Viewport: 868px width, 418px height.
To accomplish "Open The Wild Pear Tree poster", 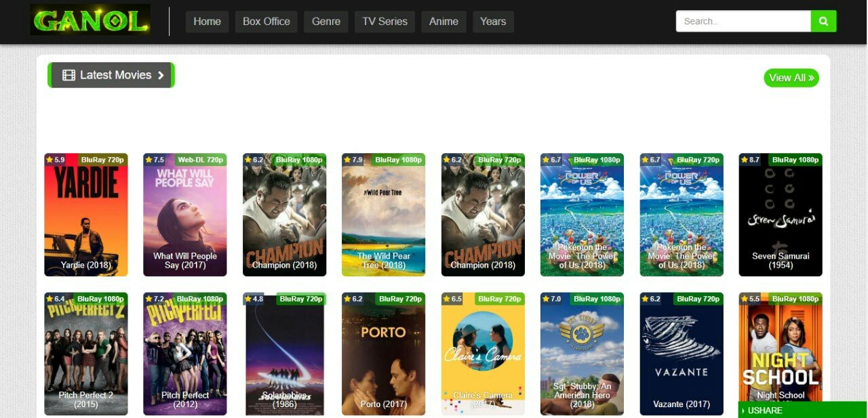I will point(384,215).
